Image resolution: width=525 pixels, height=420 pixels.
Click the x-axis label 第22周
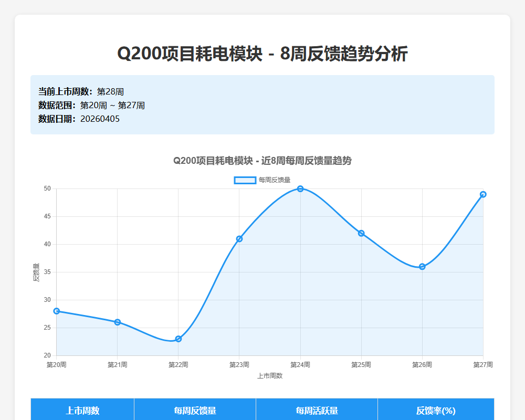click(178, 365)
